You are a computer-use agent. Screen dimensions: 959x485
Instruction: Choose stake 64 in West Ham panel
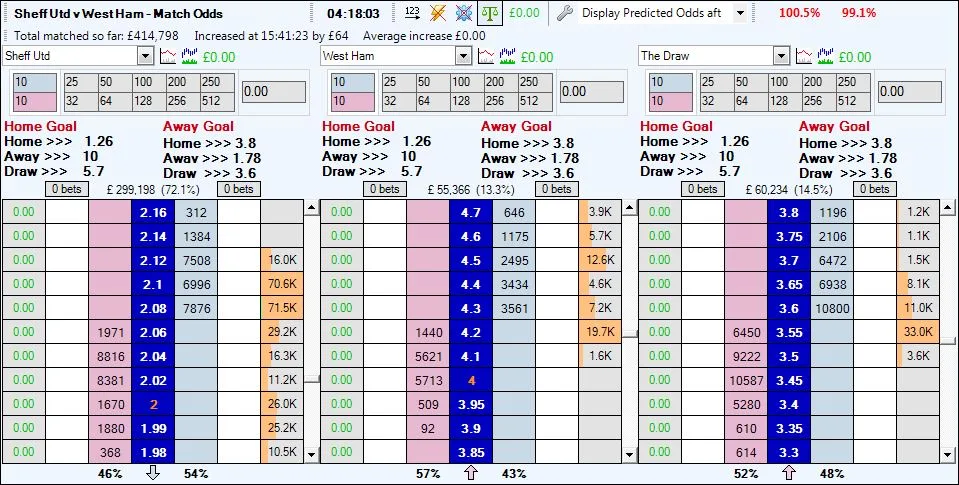point(432,101)
